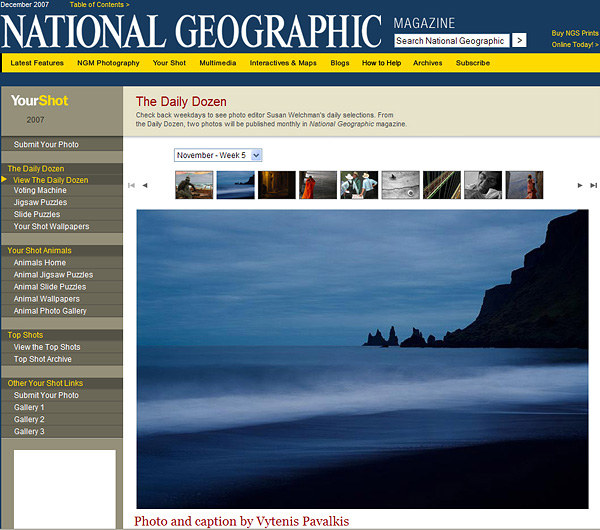Click the next thumbnails arrow
The image size is (600, 530).
(x=579, y=185)
